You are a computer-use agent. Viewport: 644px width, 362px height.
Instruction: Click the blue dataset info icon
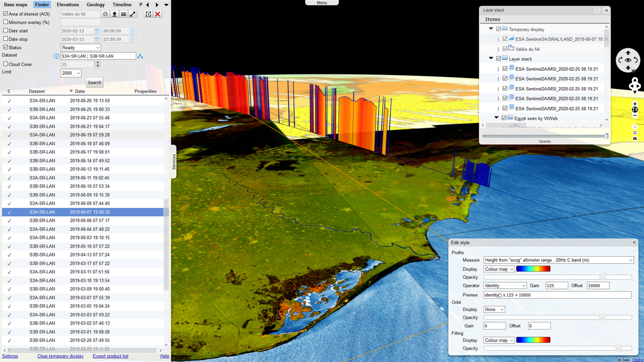point(56,56)
